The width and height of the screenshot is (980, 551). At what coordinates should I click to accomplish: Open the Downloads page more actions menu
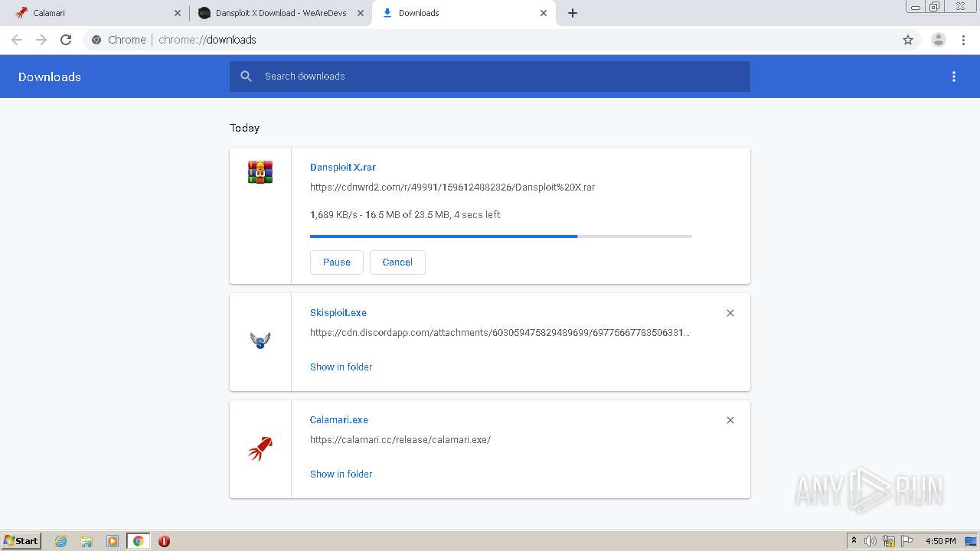954,77
